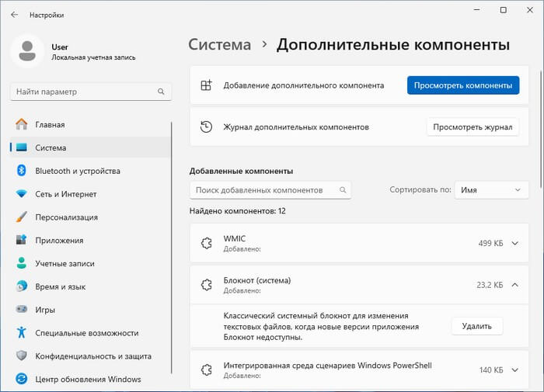Click Удалить to remove Блокнот
This screenshot has width=544, height=392.
coord(476,326)
